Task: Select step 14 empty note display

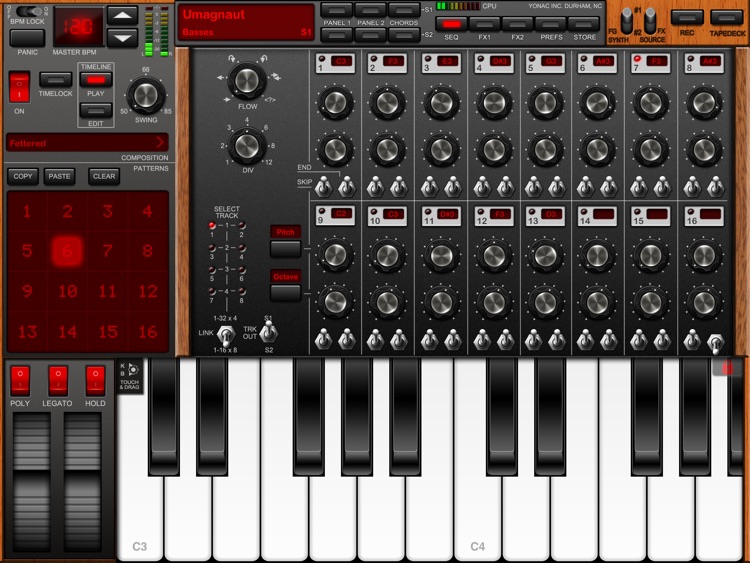Action: tap(603, 214)
